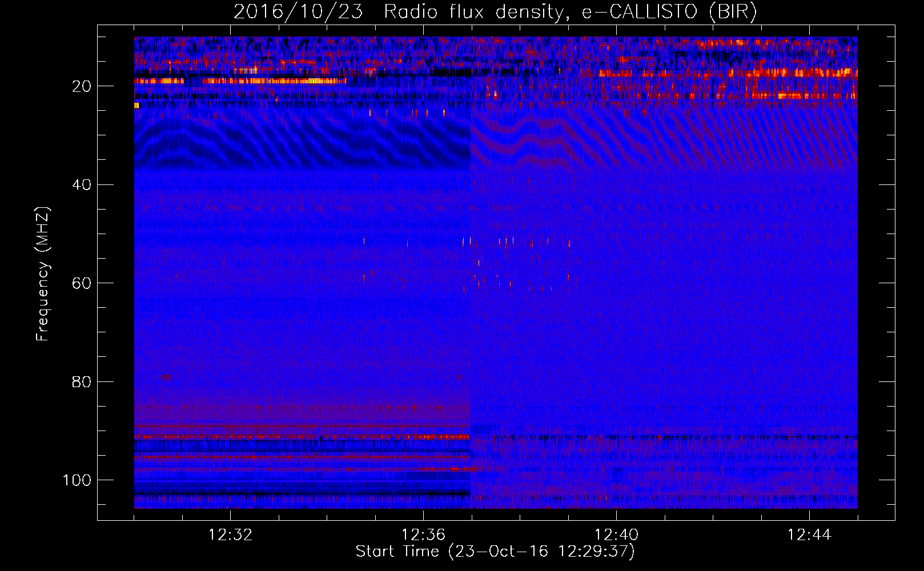Click the 40 MHz frequency tick label

point(82,185)
